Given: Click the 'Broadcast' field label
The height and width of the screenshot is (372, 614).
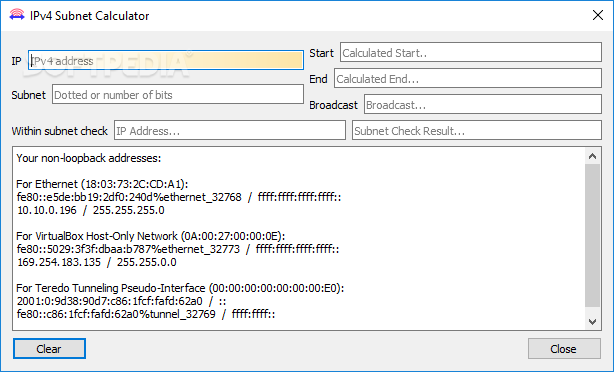Looking at the screenshot, I should pos(334,105).
